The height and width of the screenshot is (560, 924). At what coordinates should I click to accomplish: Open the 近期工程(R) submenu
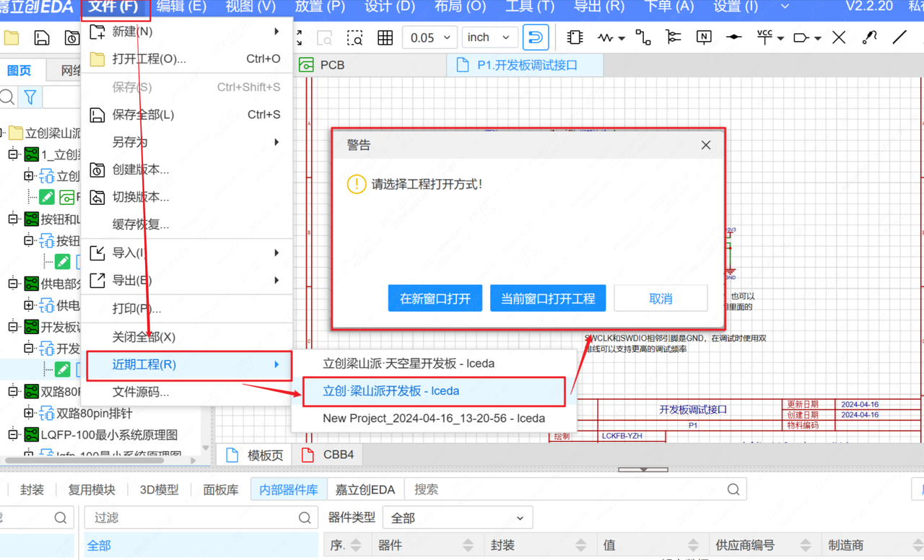coord(189,365)
